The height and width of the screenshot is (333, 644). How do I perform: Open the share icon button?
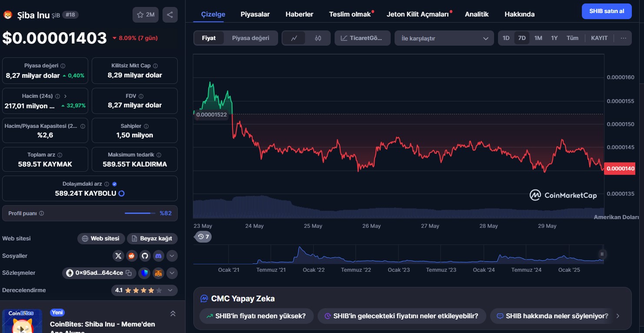coord(170,15)
